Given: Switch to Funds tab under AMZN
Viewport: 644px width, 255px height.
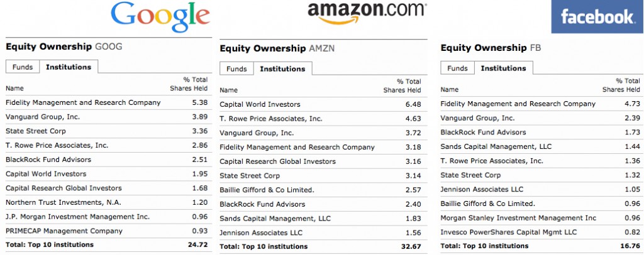Looking at the screenshot, I should (236, 68).
